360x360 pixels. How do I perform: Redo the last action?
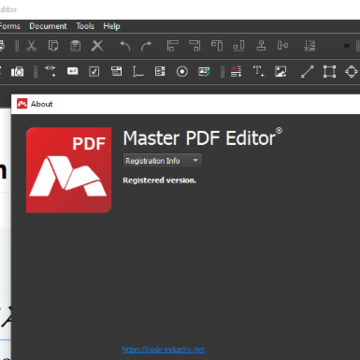coord(146,46)
